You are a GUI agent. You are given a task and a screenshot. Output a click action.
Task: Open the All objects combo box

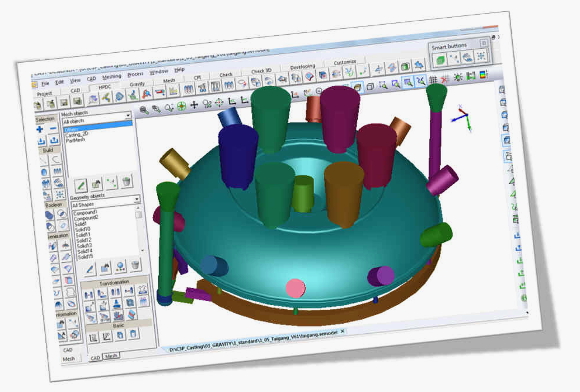click(97, 121)
